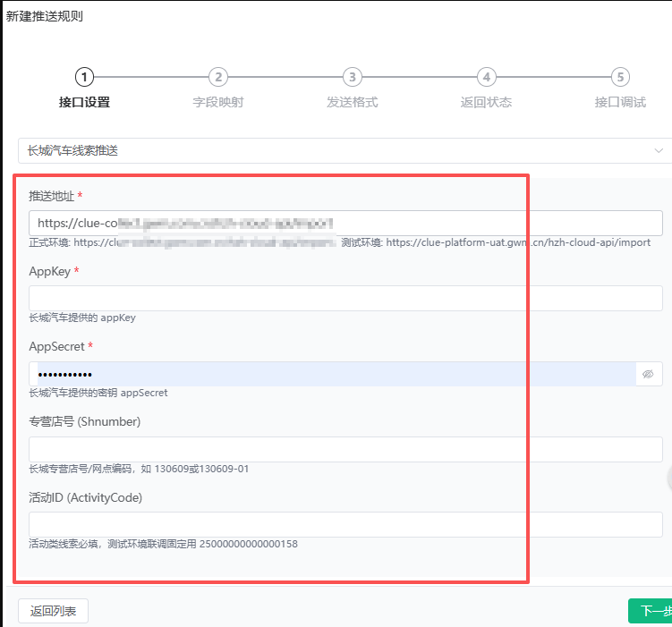Toggle AppSecret visibility eye icon

648,374
